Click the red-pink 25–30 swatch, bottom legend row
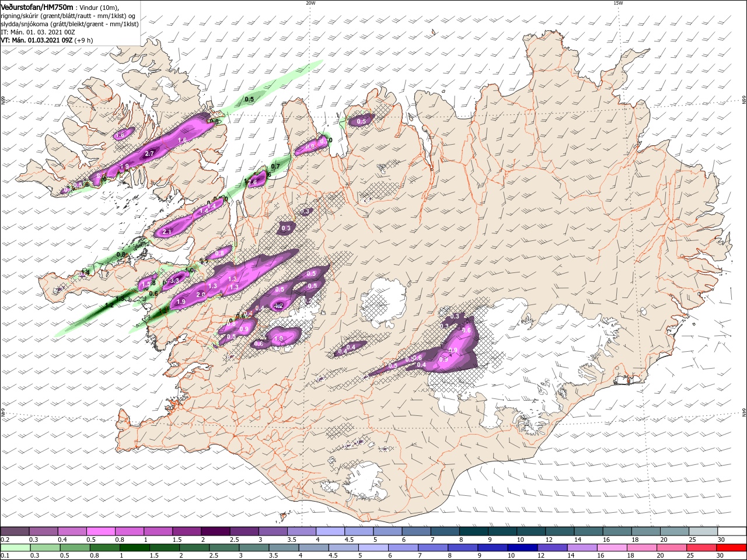The height and width of the screenshot is (560, 747). pyautogui.click(x=702, y=548)
